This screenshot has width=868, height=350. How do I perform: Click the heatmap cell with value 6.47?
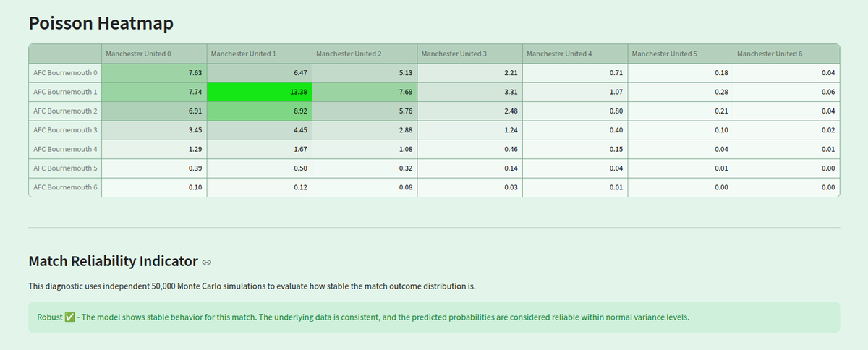(x=260, y=73)
